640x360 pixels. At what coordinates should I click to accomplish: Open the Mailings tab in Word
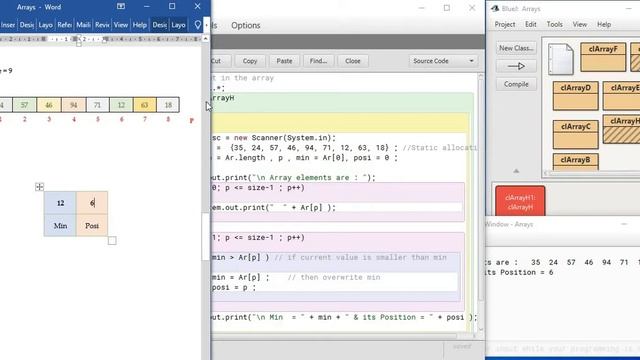(83, 25)
